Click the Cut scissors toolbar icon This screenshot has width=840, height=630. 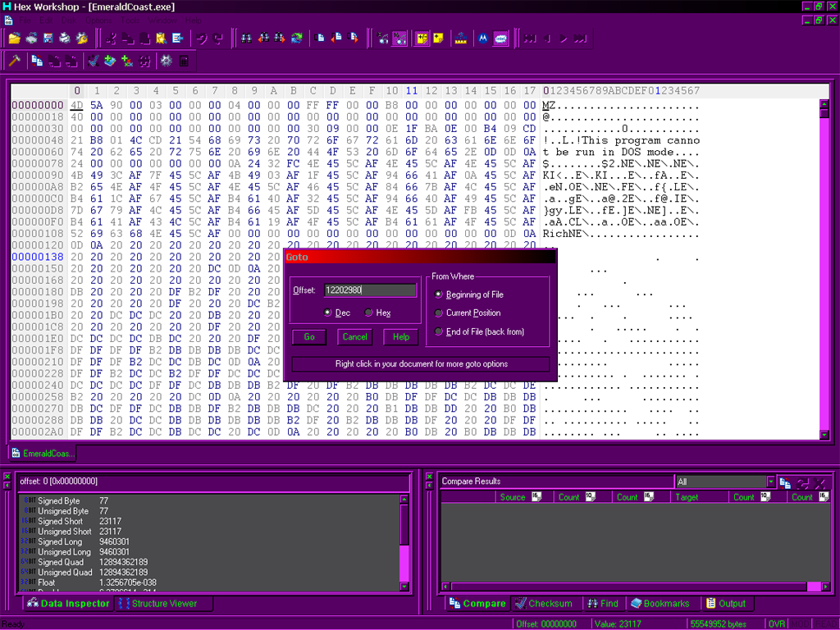(x=112, y=39)
